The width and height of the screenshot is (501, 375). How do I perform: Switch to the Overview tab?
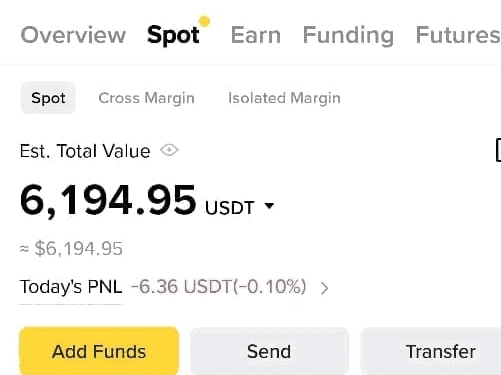(73, 35)
